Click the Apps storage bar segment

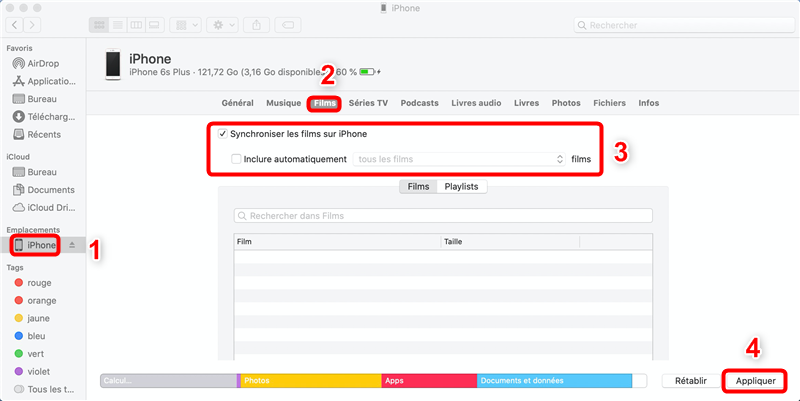[x=429, y=381]
